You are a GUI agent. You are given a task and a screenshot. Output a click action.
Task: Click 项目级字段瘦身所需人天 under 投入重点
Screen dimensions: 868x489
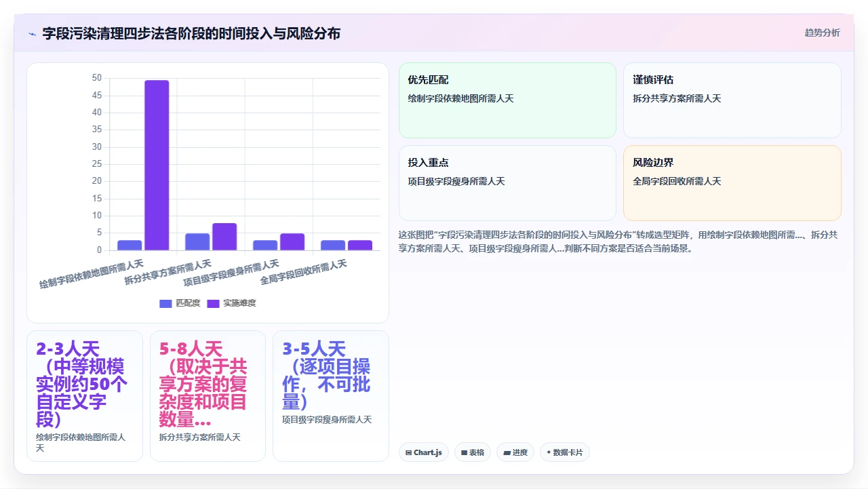coord(456,181)
